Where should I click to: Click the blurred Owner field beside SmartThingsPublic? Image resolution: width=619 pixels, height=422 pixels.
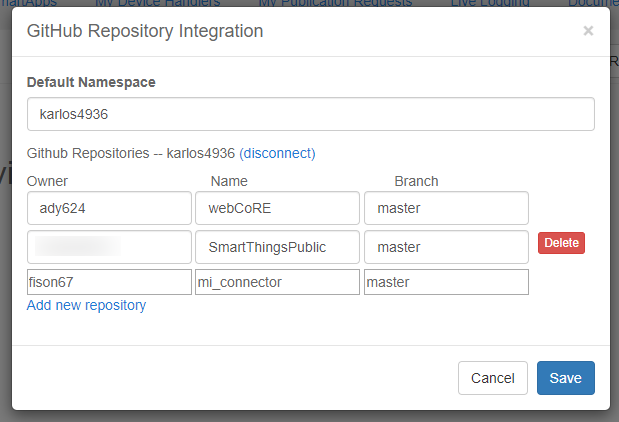coord(109,247)
